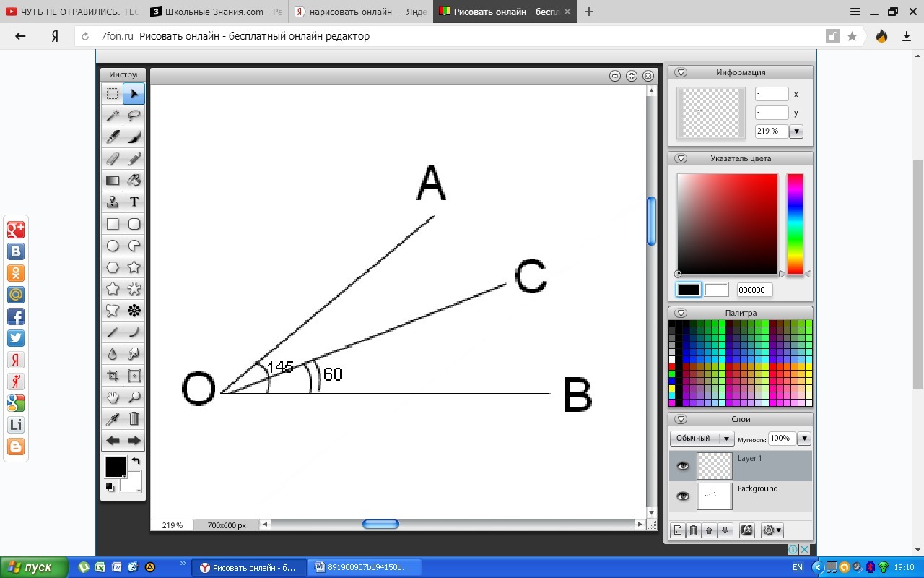Toggle visibility of the Background layer

point(683,496)
